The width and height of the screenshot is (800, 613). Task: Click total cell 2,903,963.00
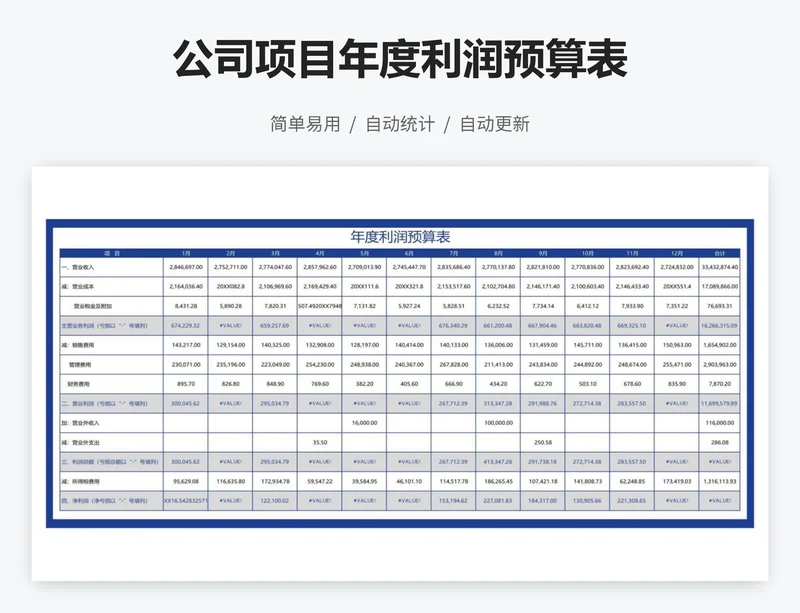click(719, 364)
